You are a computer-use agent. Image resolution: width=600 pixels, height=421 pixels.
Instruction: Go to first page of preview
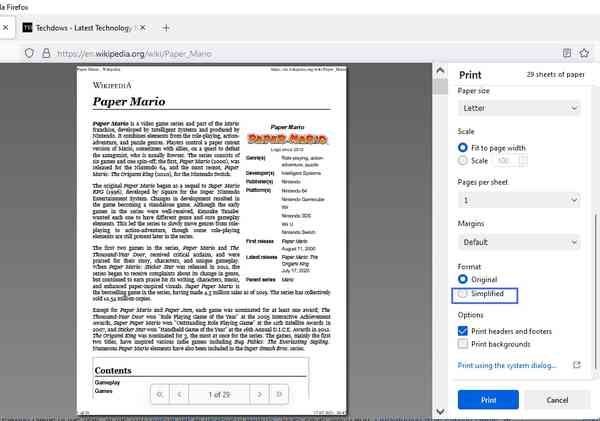(x=160, y=394)
